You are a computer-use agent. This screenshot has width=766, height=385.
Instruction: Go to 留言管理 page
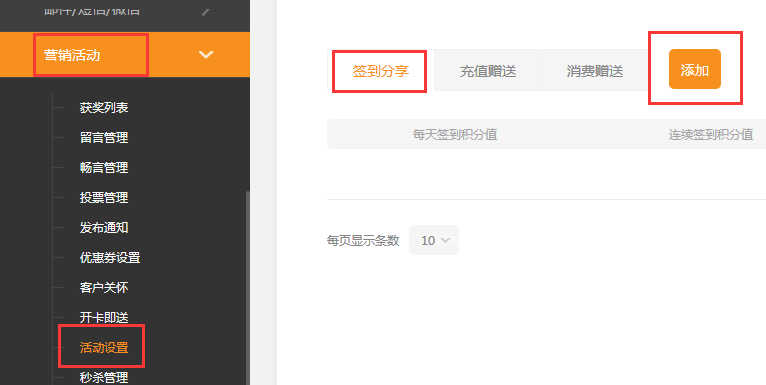click(104, 138)
